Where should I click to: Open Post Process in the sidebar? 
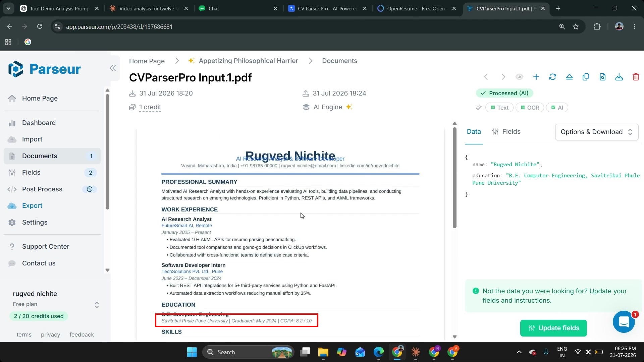coord(52,189)
